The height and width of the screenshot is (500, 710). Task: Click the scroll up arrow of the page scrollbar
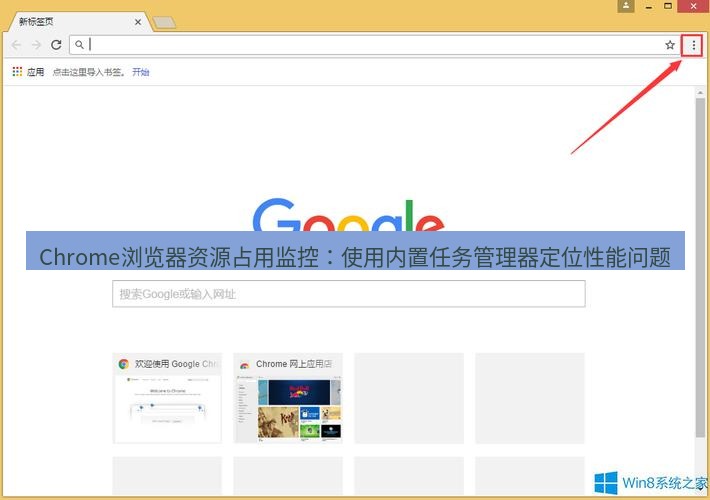(700, 93)
